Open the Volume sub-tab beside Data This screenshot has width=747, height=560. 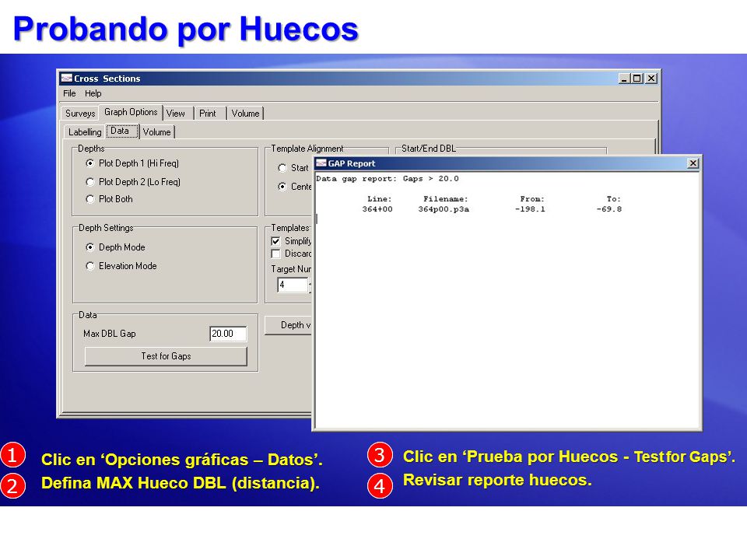[x=156, y=132]
